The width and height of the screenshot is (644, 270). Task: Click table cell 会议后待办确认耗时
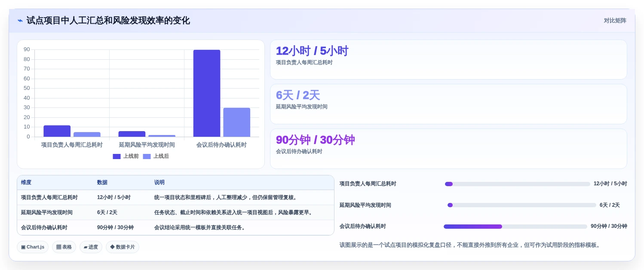click(44, 228)
